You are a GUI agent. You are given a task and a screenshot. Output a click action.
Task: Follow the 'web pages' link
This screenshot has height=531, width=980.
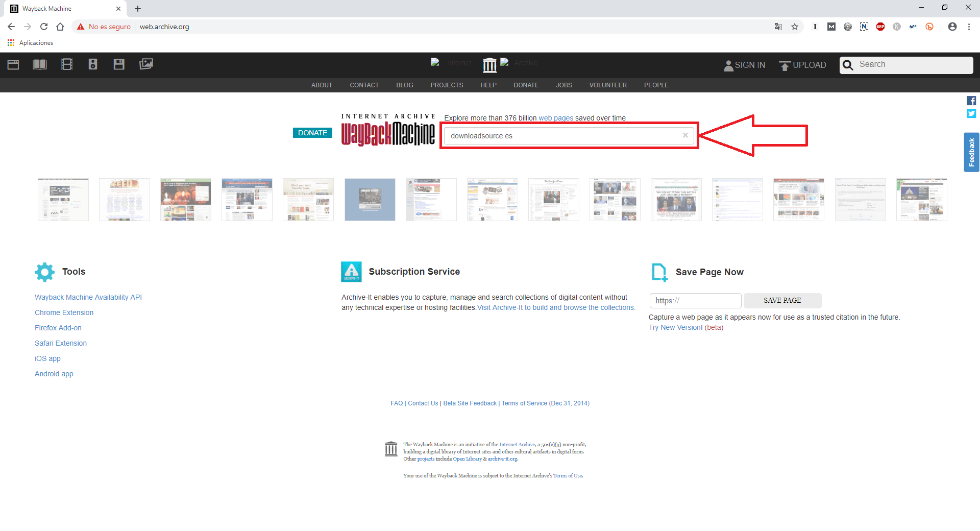coord(556,118)
